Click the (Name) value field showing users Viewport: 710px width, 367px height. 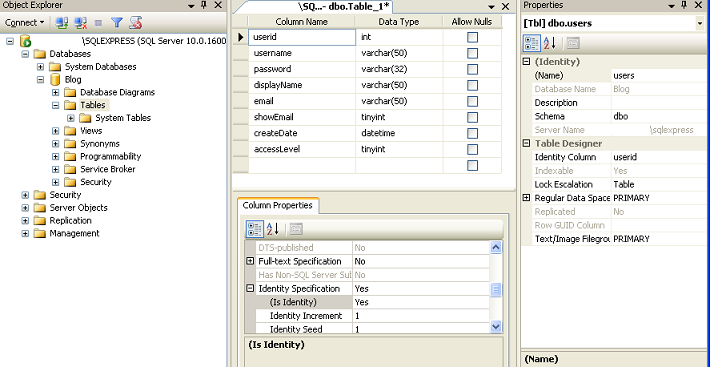click(x=659, y=76)
